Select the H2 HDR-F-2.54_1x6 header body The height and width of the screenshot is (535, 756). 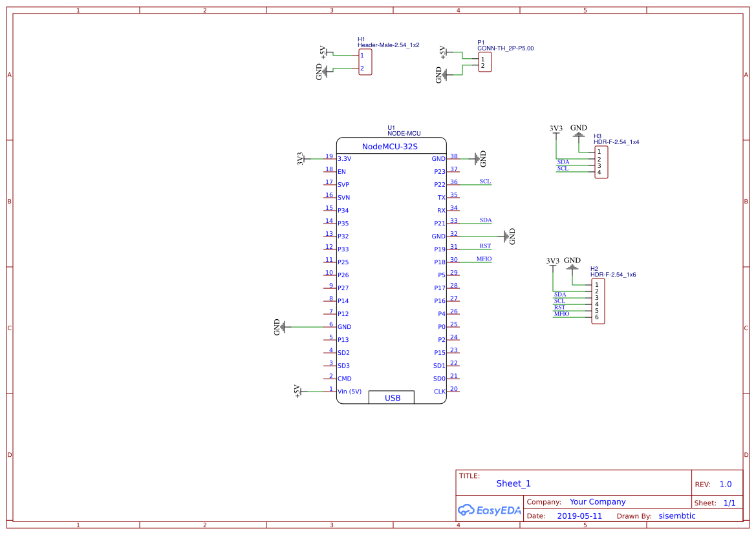tap(598, 301)
